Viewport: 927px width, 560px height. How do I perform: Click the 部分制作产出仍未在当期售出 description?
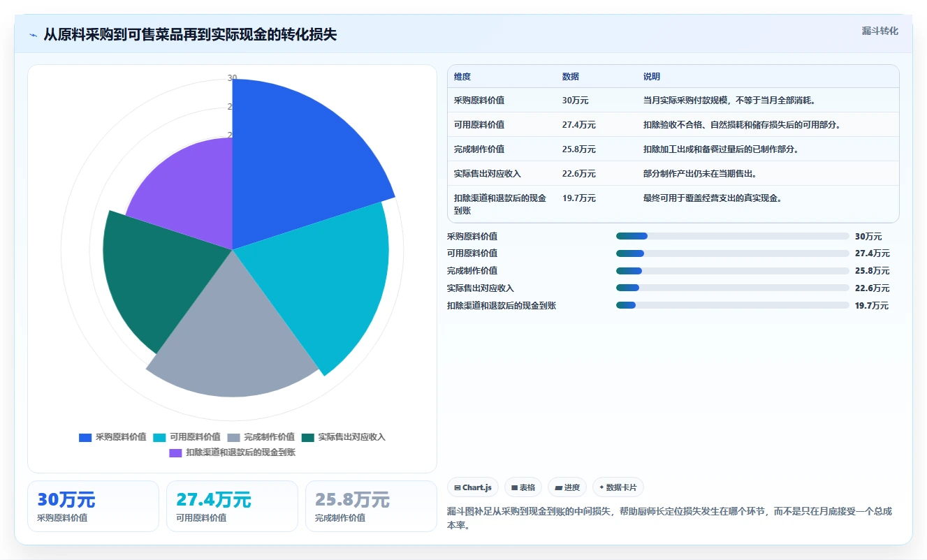point(703,174)
